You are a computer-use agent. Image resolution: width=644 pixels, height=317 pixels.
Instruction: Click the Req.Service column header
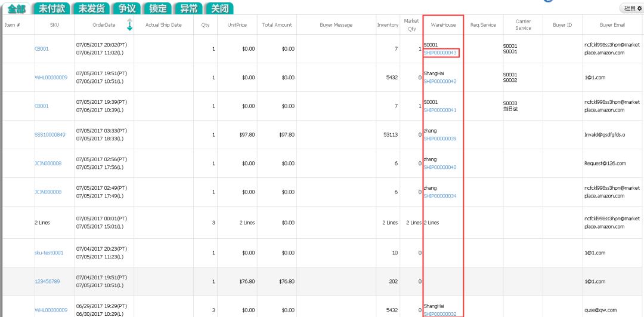point(483,24)
